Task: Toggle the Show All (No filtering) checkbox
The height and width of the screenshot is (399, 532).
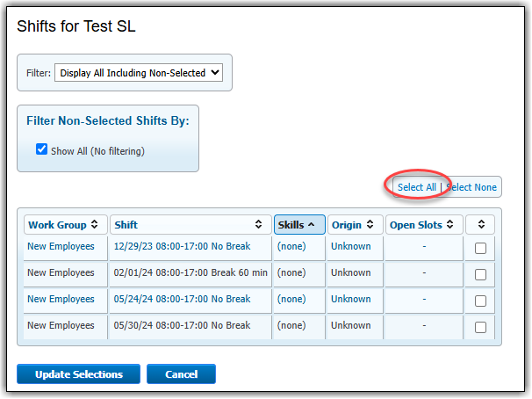Action: [x=41, y=150]
